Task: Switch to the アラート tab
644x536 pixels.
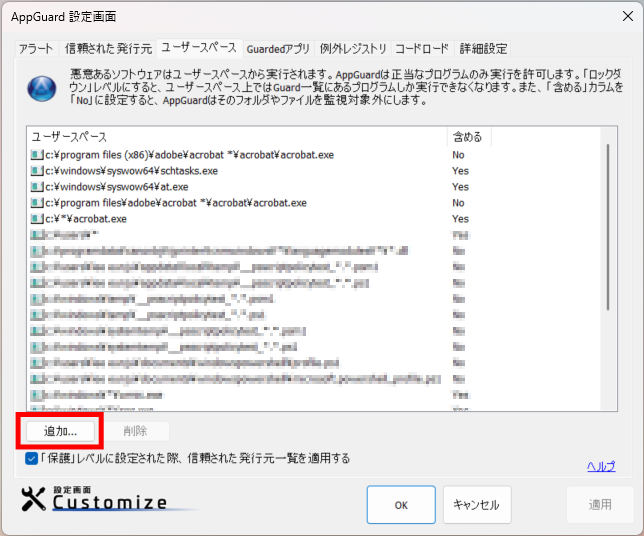Action: (36, 48)
